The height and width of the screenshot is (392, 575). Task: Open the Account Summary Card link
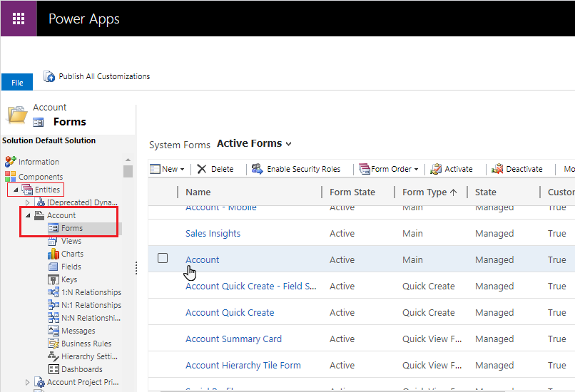tap(233, 339)
